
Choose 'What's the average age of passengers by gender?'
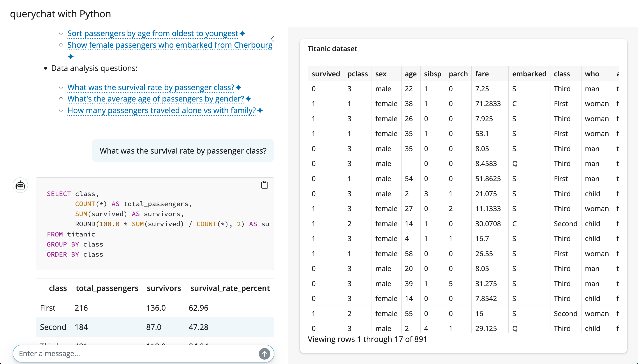pyautogui.click(x=155, y=99)
